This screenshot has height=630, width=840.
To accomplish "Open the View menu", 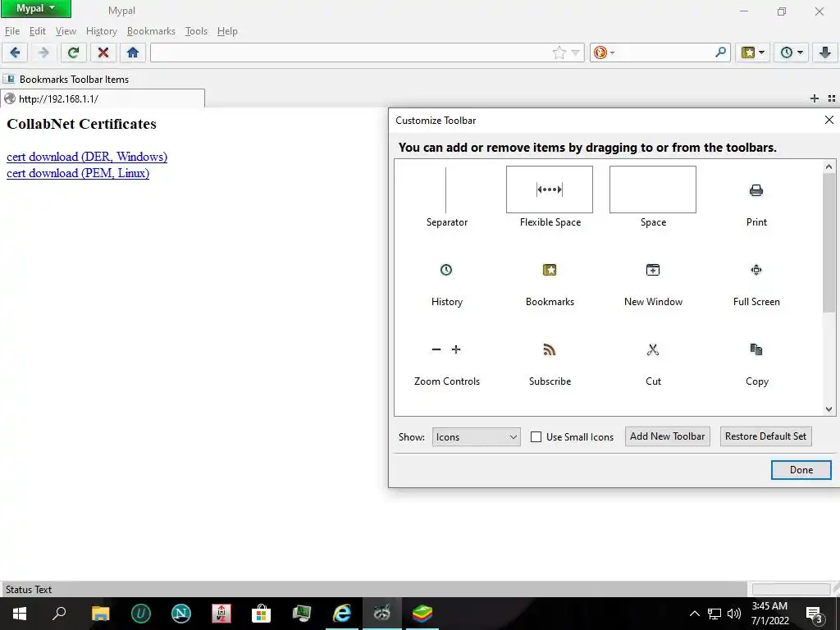I will 66,31.
